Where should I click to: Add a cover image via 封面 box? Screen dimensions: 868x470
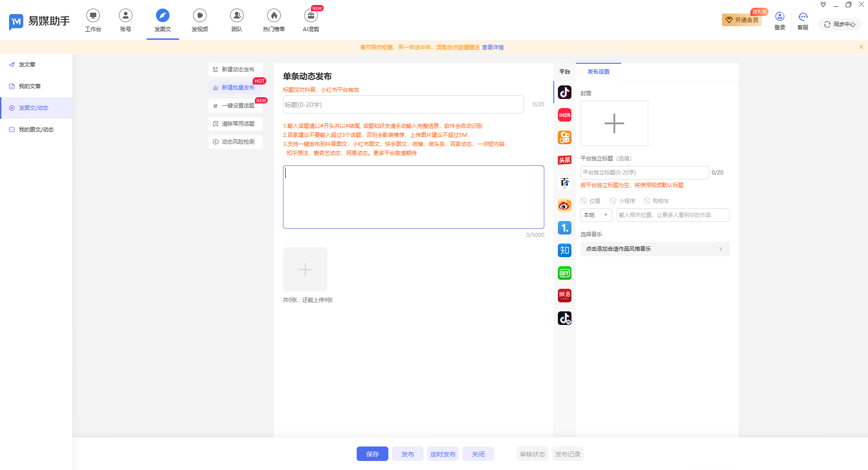[x=614, y=123]
